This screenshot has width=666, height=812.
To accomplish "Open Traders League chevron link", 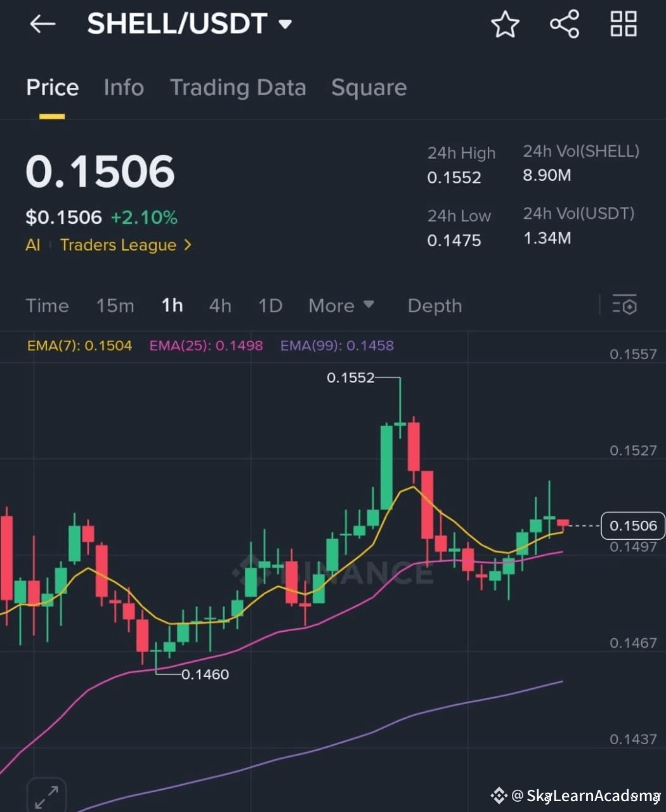I will pos(126,245).
